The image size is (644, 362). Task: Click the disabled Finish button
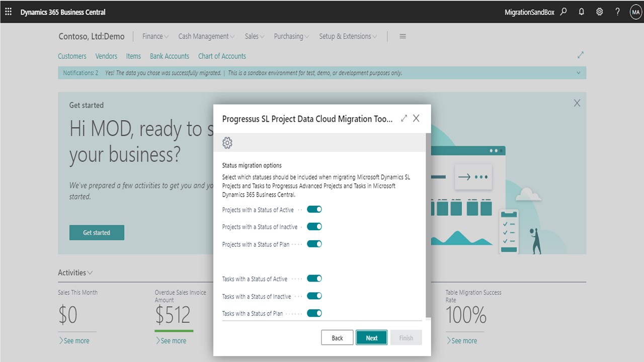[406, 338]
